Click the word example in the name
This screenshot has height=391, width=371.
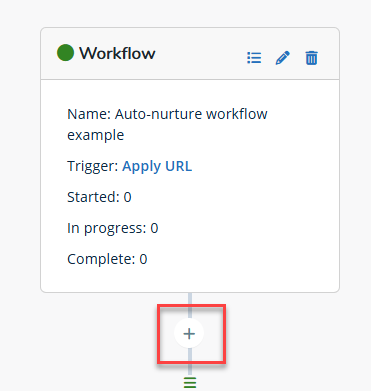96,135
